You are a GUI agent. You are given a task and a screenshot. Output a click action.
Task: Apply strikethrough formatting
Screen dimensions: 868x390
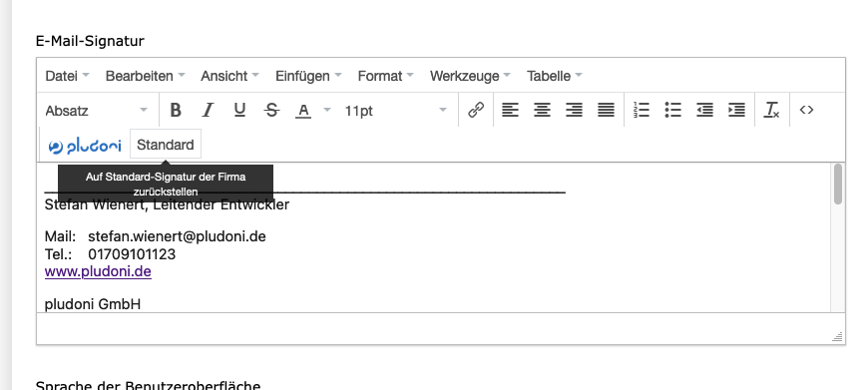pos(271,110)
